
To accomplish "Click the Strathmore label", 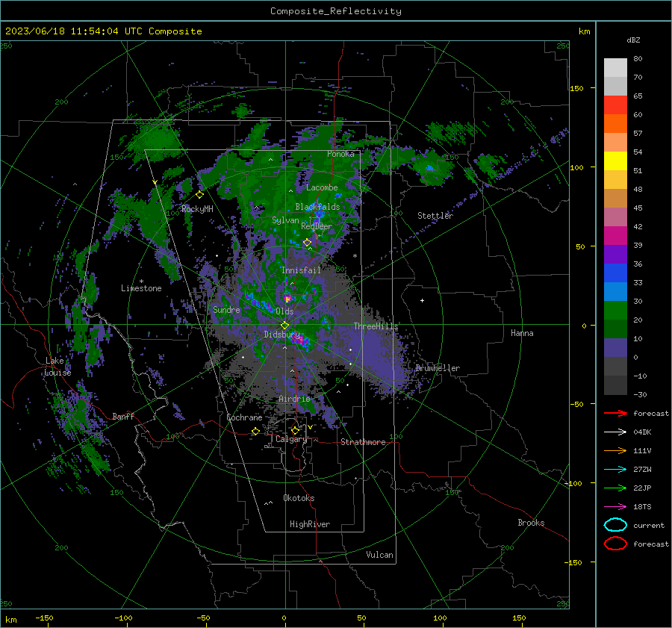I will (x=363, y=442).
